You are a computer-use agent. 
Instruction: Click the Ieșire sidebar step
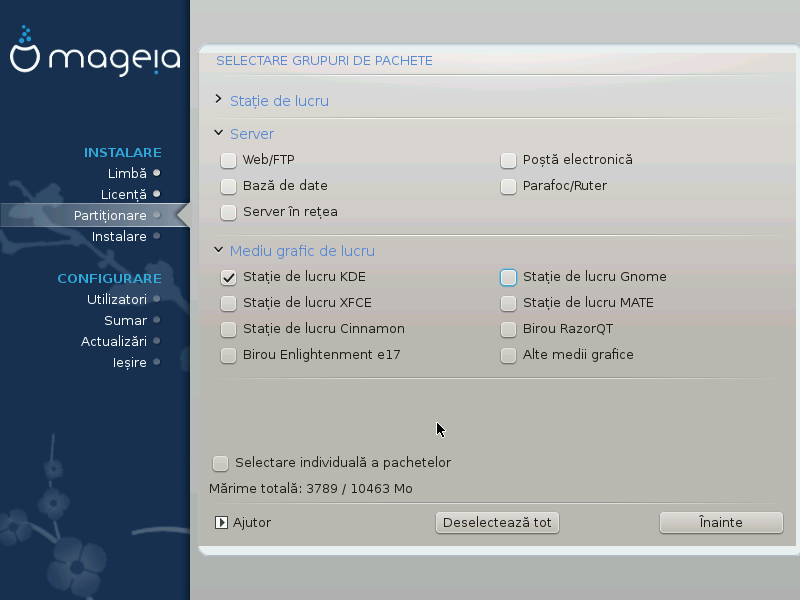[130, 362]
